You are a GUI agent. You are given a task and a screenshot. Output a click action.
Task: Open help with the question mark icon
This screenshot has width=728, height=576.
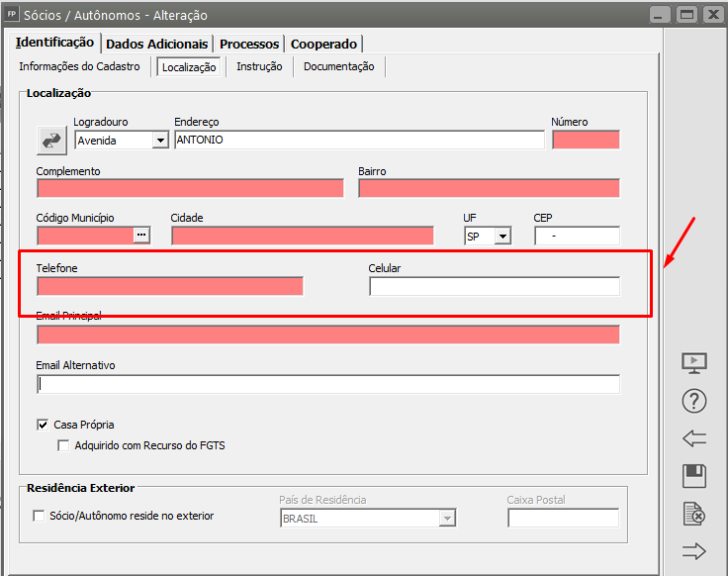point(694,401)
